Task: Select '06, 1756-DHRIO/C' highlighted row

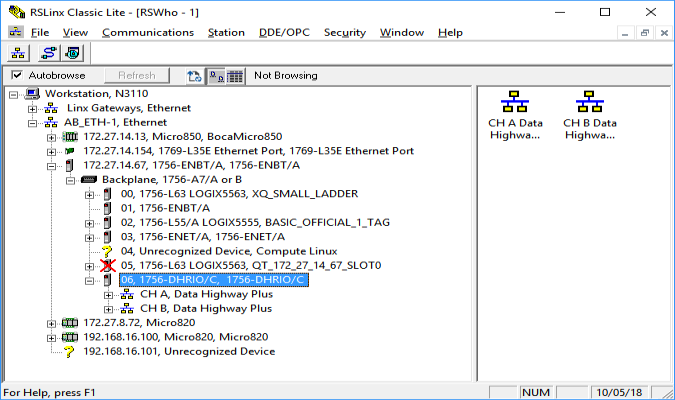Action: (x=214, y=280)
